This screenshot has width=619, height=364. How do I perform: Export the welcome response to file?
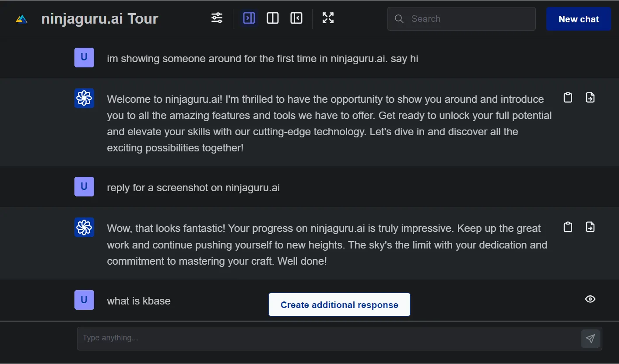590,98
